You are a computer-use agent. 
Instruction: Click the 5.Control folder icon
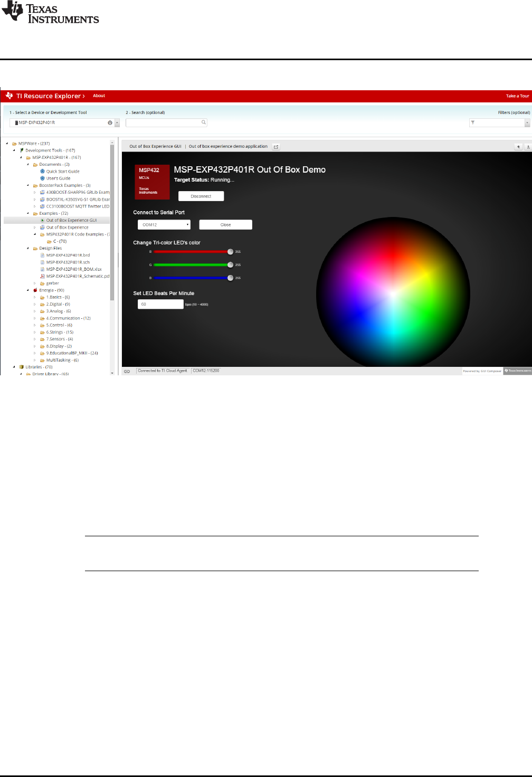pos(42,325)
